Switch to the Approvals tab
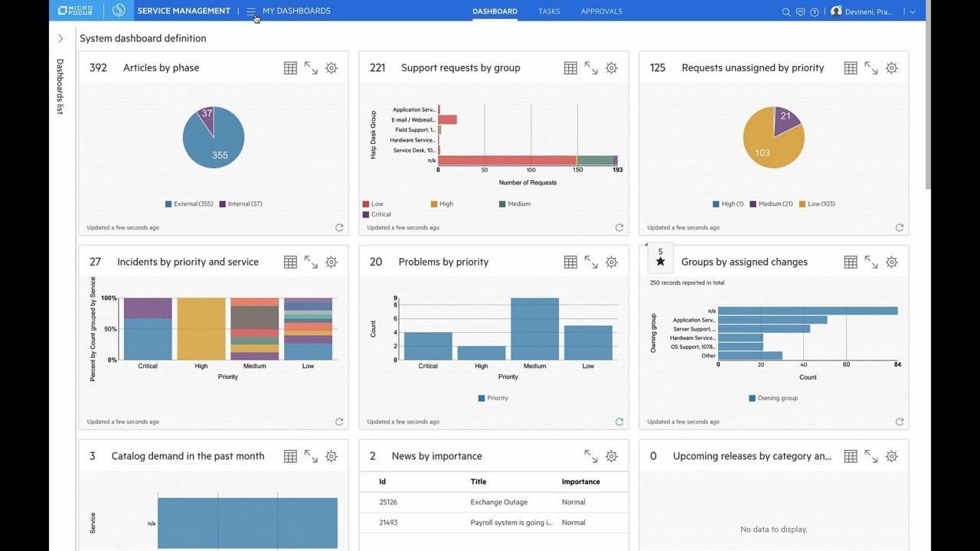Viewport: 980px width, 551px height. click(x=602, y=11)
